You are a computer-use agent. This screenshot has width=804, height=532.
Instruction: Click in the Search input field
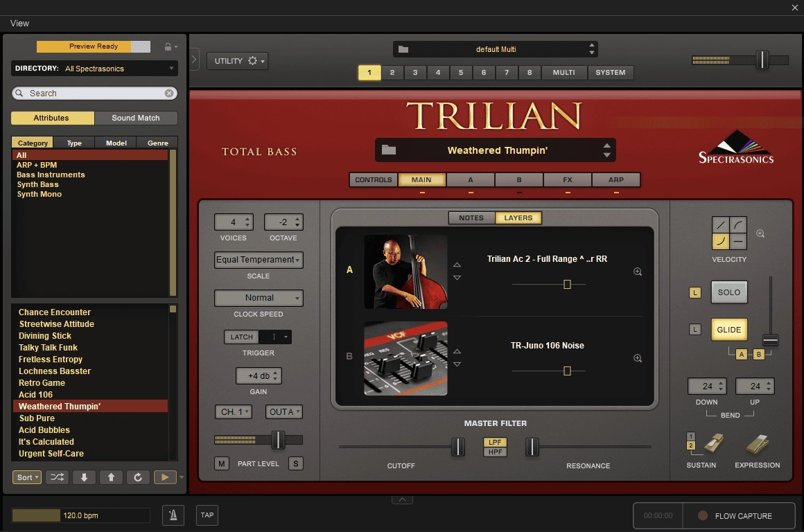click(95, 94)
